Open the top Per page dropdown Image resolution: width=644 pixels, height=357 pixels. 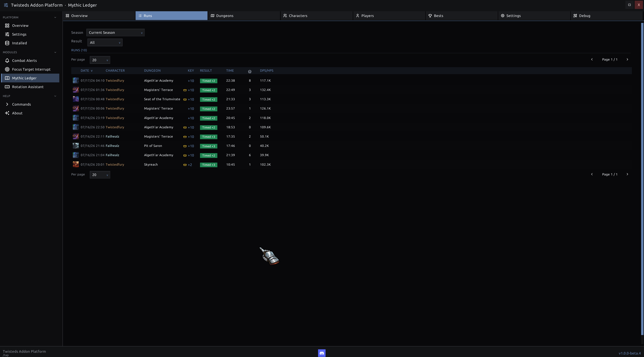(x=100, y=60)
